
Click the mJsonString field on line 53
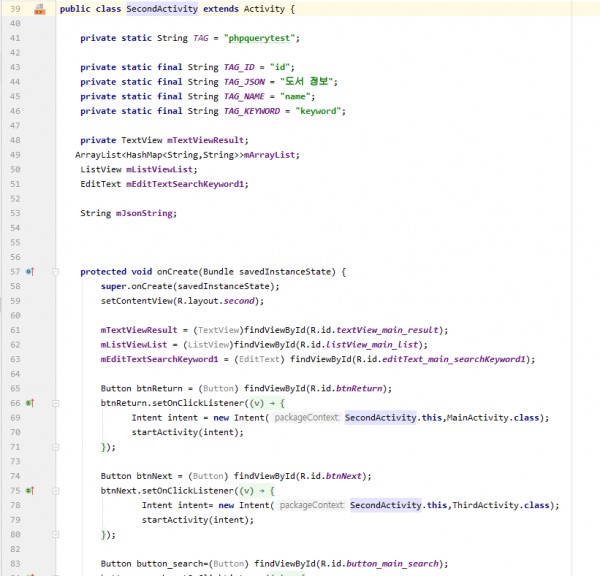click(144, 213)
